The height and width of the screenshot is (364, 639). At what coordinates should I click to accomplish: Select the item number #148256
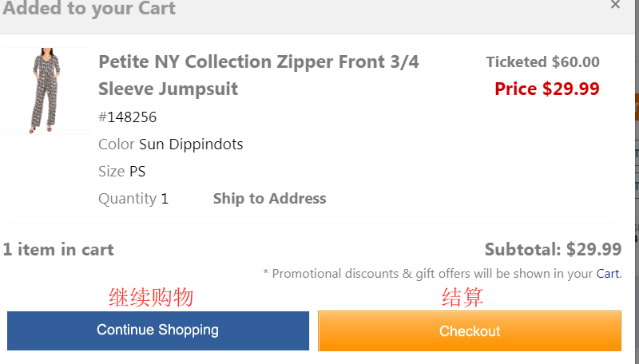[x=127, y=117]
